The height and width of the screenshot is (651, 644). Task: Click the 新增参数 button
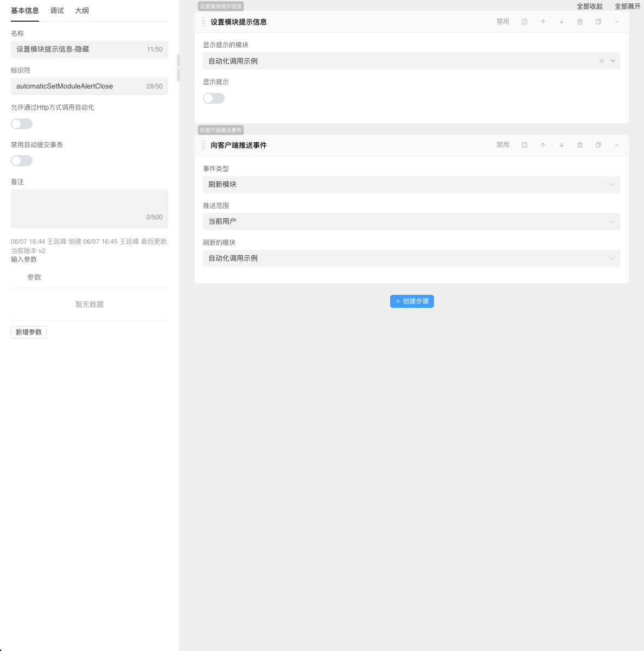coord(29,332)
